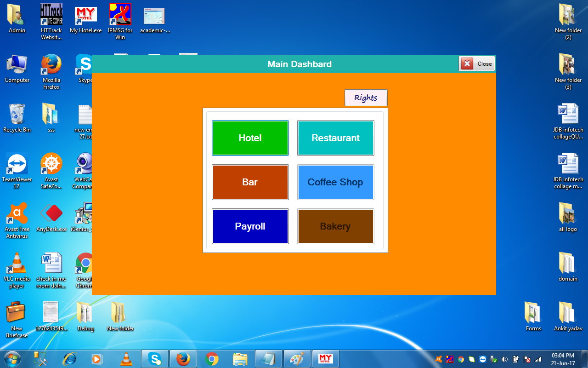Image resolution: width=588 pixels, height=368 pixels.
Task: Open VLC from the taskbar
Action: pos(126,359)
